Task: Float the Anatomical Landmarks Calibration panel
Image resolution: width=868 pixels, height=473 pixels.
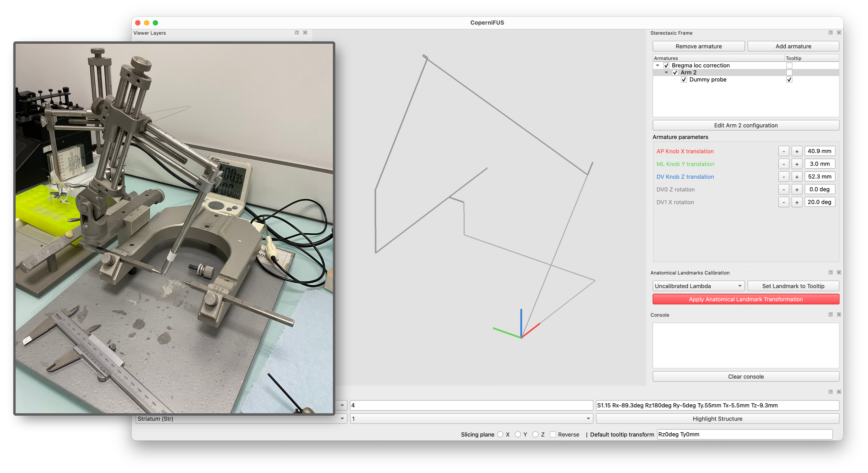Action: (x=830, y=272)
